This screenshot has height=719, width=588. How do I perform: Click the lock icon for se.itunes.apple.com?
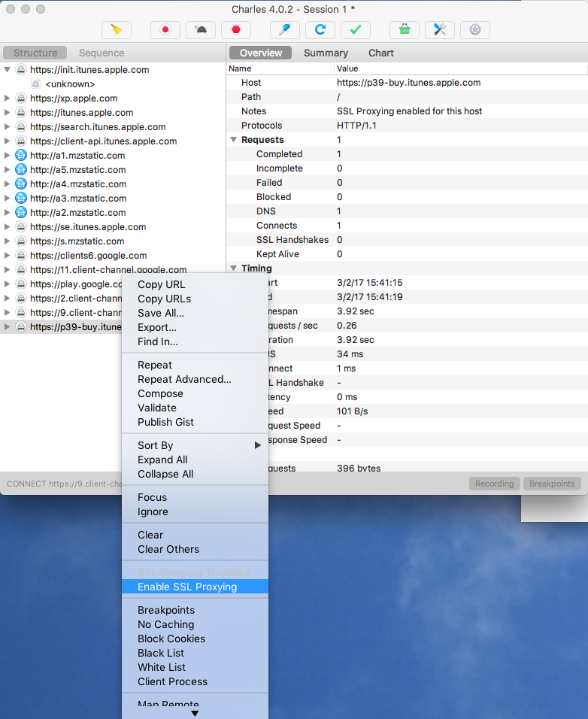pos(21,227)
